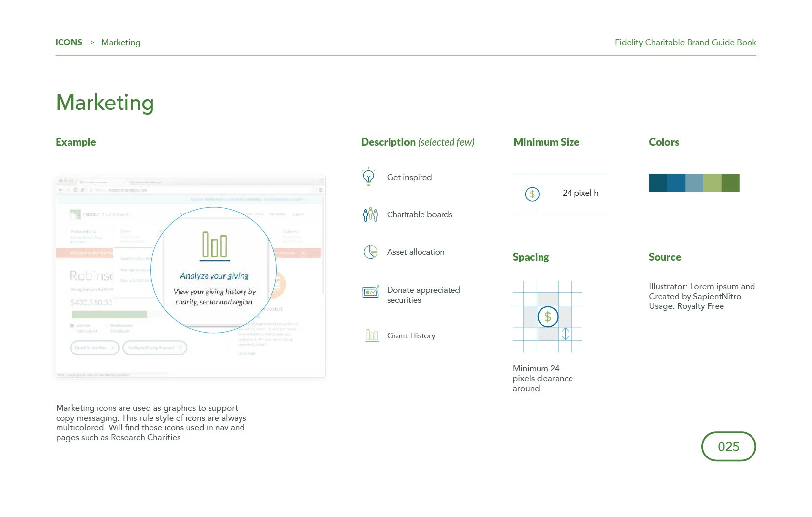Click the large bar chart icon above Analyze your giving
This screenshot has width=812, height=517.
215,245
